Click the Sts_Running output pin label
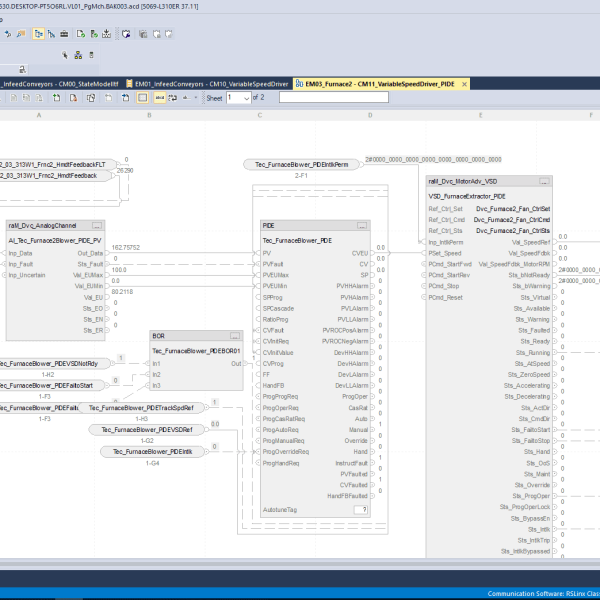 (532, 353)
